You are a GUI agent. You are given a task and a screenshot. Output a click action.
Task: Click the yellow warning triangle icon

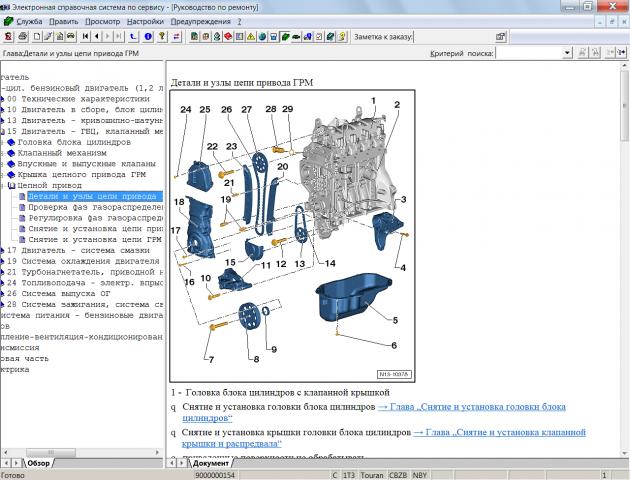pos(251,37)
